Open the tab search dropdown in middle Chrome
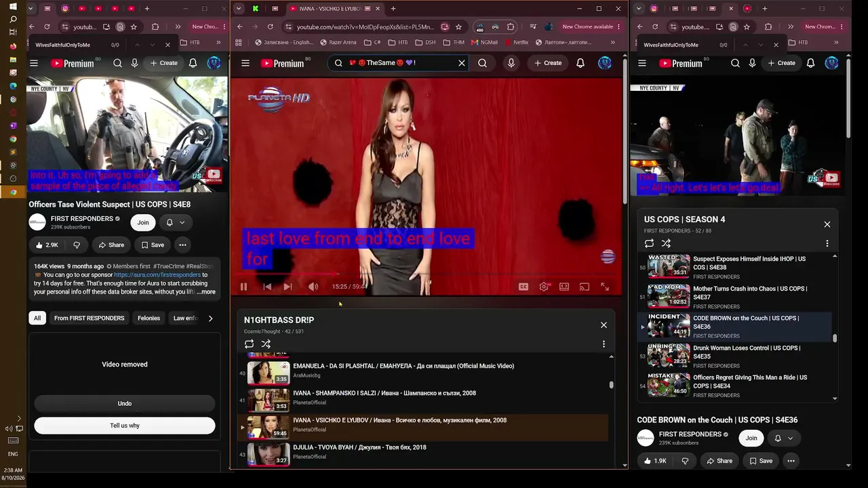 point(239,9)
